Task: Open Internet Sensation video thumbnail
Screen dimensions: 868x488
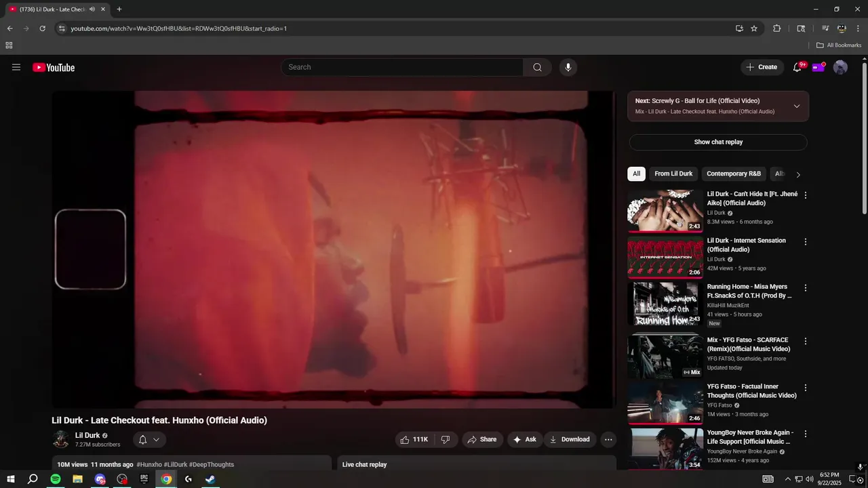Action: pyautogui.click(x=665, y=257)
